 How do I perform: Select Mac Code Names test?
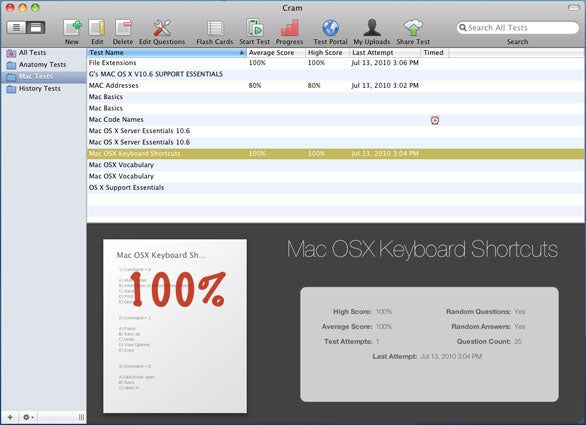click(x=336, y=120)
